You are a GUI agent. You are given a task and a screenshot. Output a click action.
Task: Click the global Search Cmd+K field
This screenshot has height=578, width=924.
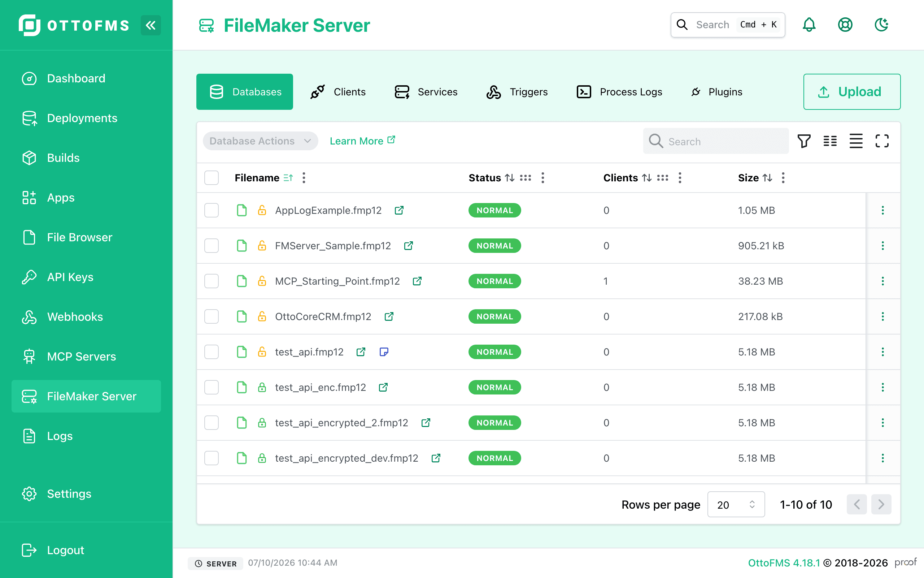[x=728, y=25]
